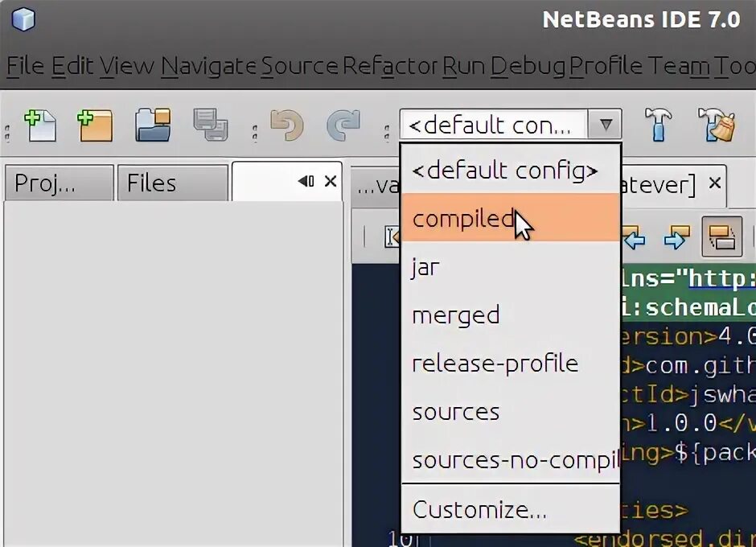Click the New File toolbar icon
Viewport: 756px width, 547px height.
pos(40,125)
